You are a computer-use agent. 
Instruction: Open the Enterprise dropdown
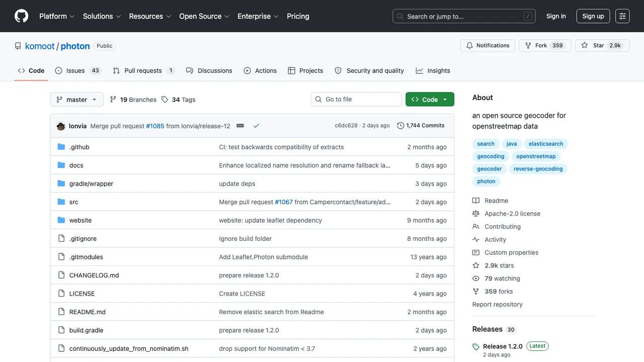[258, 16]
